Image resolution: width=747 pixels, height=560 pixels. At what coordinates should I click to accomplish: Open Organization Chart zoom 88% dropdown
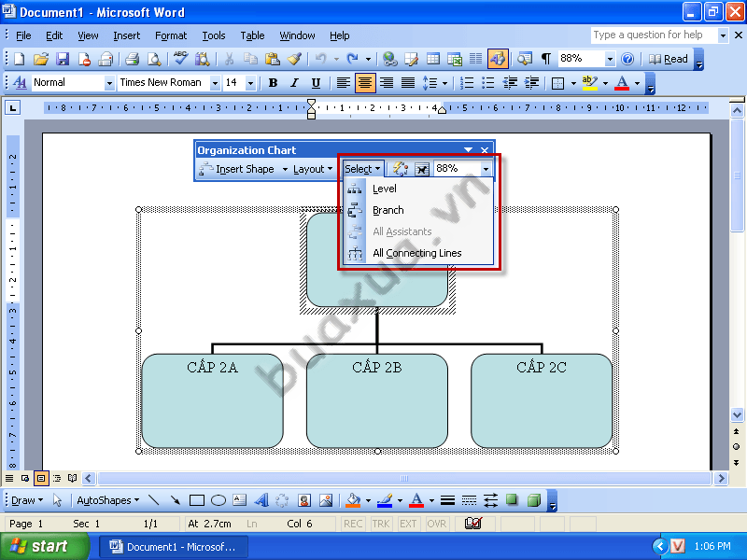click(x=486, y=169)
